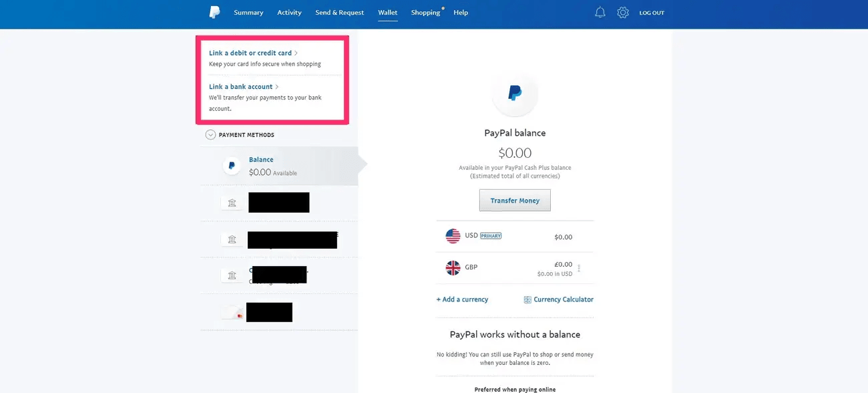Click the Transfer Money button
Viewport: 868px width, 393px height.
(515, 201)
